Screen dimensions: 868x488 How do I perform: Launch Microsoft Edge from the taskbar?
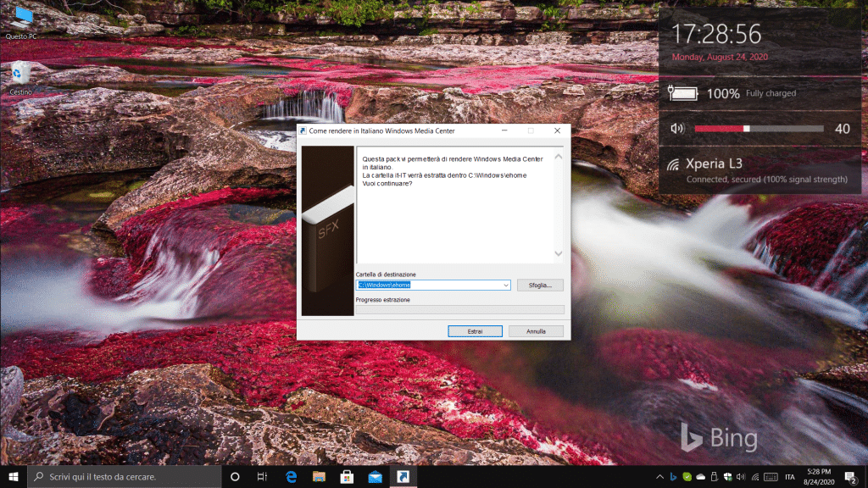click(x=291, y=477)
